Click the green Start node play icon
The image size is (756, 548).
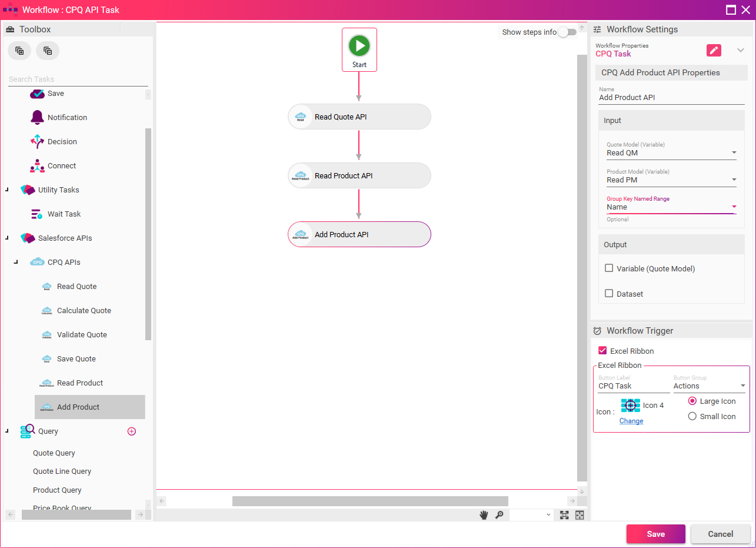tap(359, 45)
